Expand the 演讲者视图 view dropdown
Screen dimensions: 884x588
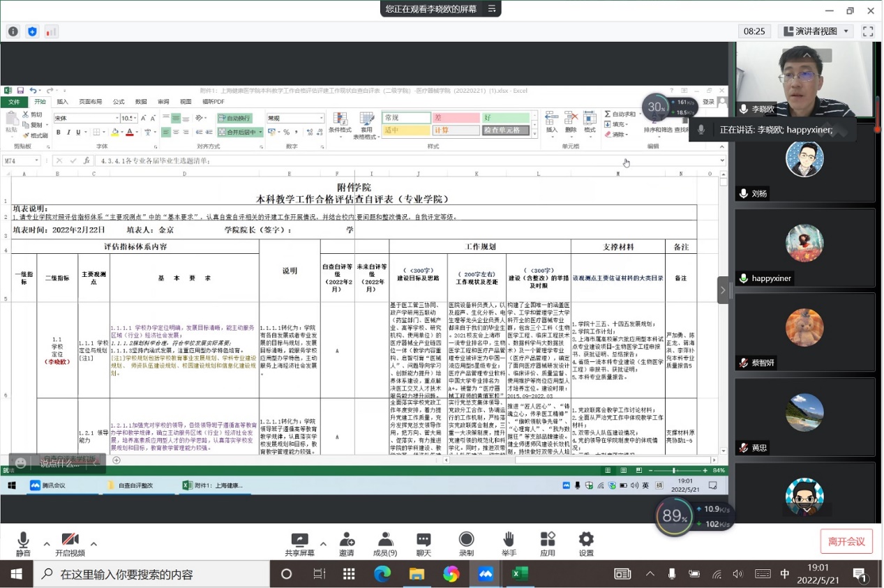(x=816, y=31)
